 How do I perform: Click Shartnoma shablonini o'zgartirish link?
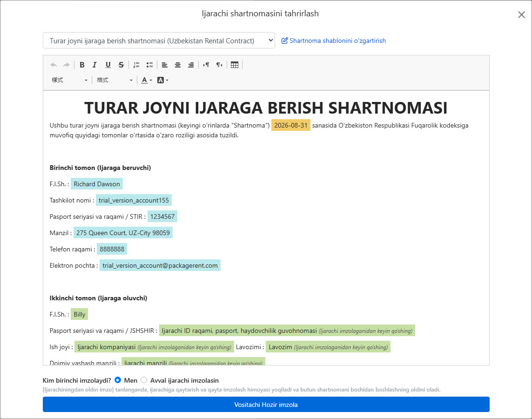(337, 41)
